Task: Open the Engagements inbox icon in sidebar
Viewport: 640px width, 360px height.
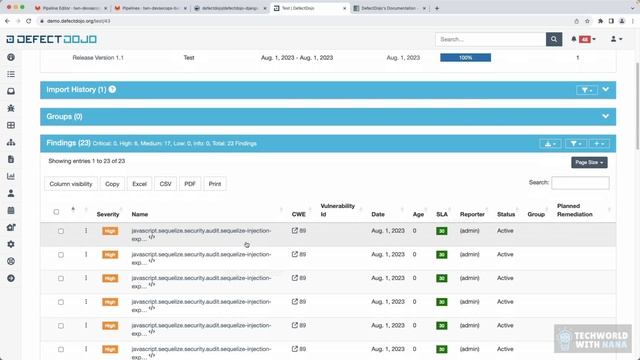Action: [x=11, y=91]
